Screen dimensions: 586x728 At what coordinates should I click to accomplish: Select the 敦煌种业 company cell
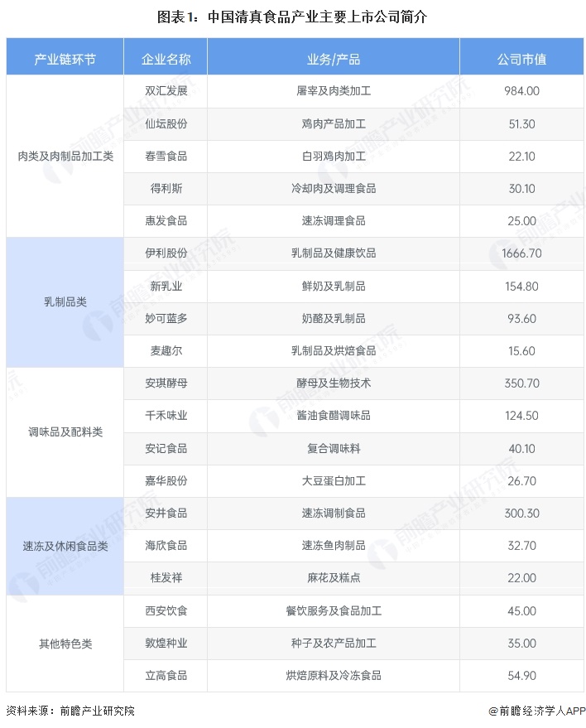pos(166,644)
